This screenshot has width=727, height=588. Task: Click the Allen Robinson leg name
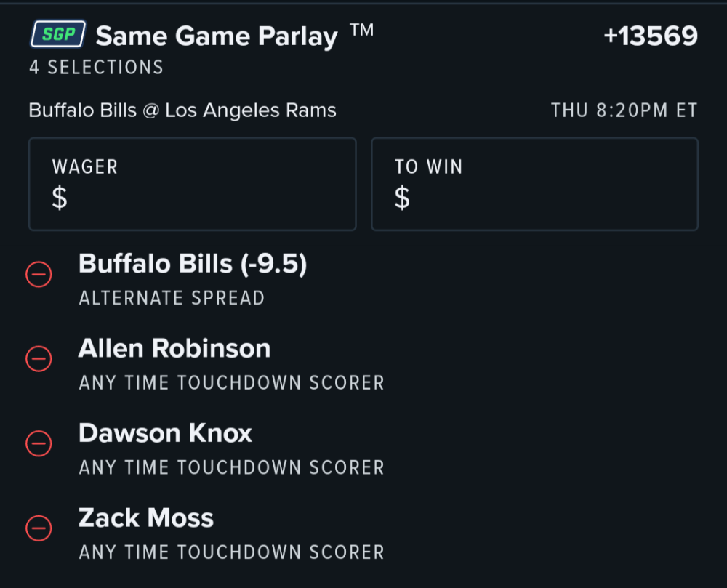[174, 348]
